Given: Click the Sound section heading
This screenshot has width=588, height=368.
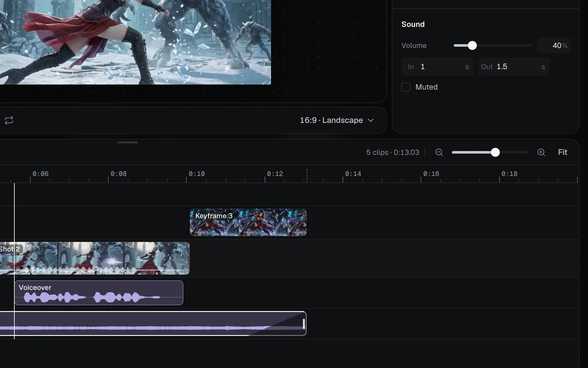Looking at the screenshot, I should pos(413,24).
